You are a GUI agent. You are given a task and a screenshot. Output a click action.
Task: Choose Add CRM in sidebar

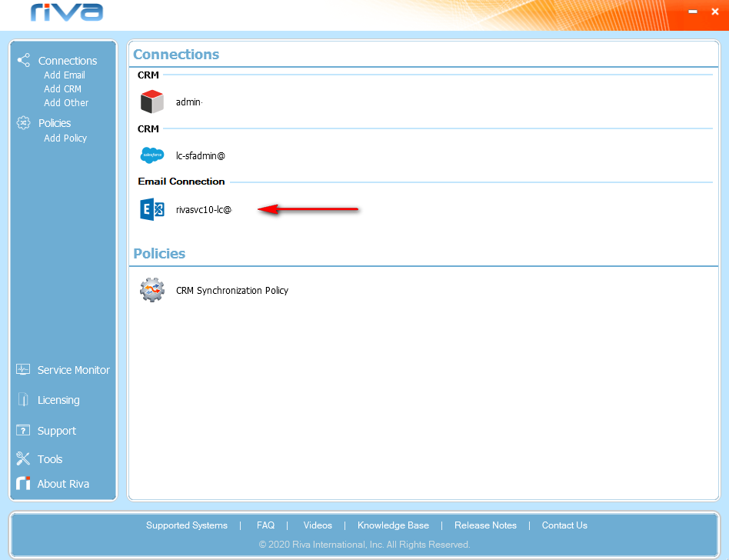62,88
